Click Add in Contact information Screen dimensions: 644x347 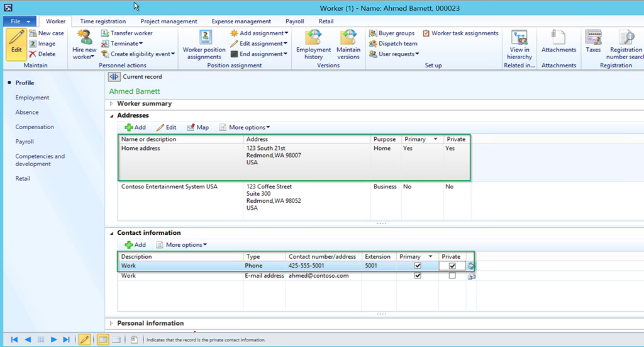click(135, 245)
